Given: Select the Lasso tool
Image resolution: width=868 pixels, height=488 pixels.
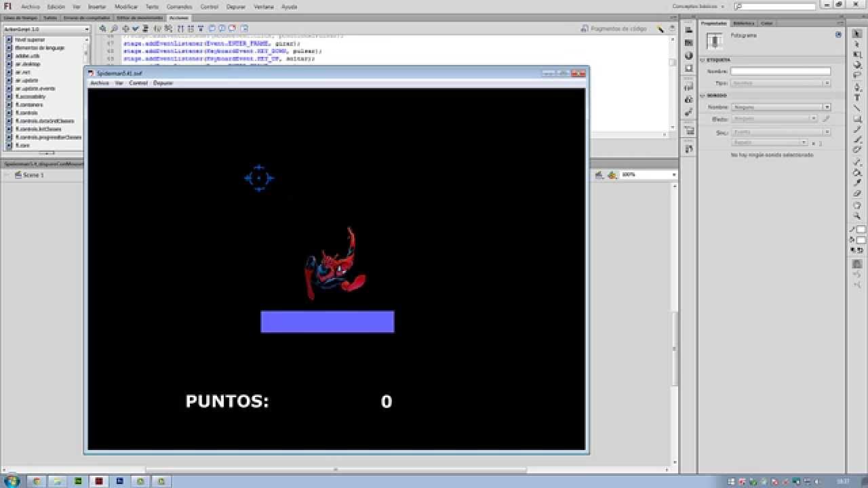Looking at the screenshot, I should 857,76.
